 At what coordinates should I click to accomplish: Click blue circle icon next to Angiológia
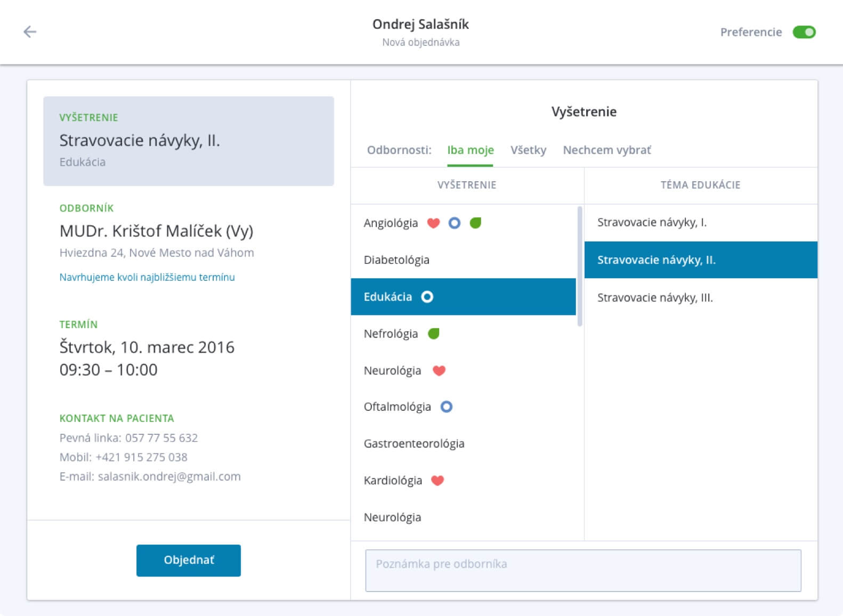pos(454,223)
